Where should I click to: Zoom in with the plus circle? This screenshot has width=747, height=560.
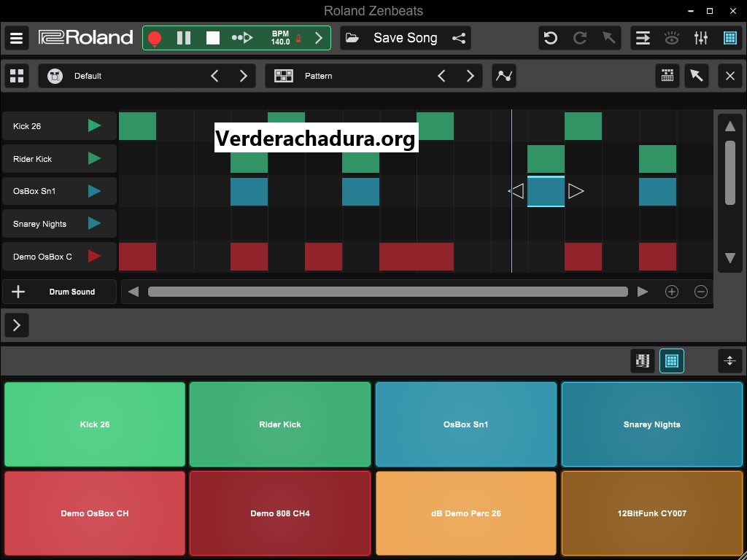[x=672, y=292]
